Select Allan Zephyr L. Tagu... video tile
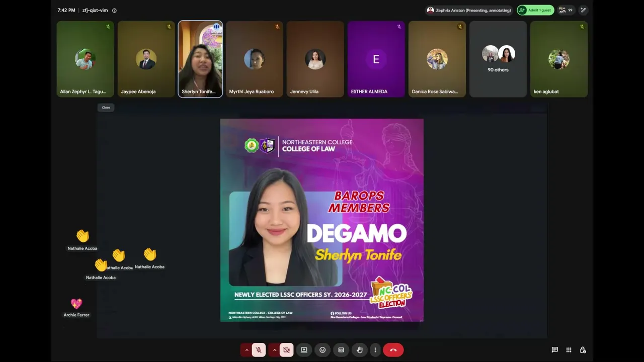 [x=85, y=59]
